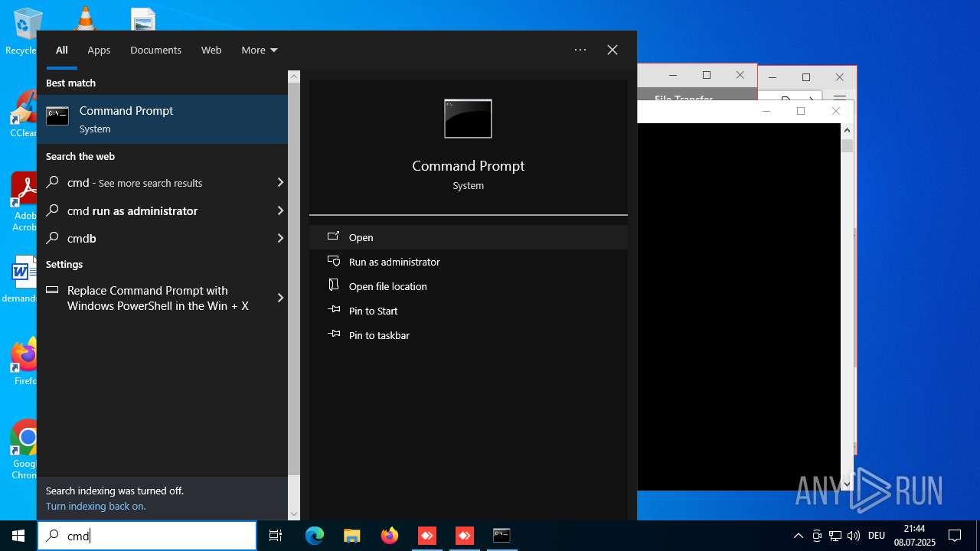Viewport: 980px width, 551px height.
Task: Click the black console window scrollbar down arrow
Action: pyautogui.click(x=847, y=484)
